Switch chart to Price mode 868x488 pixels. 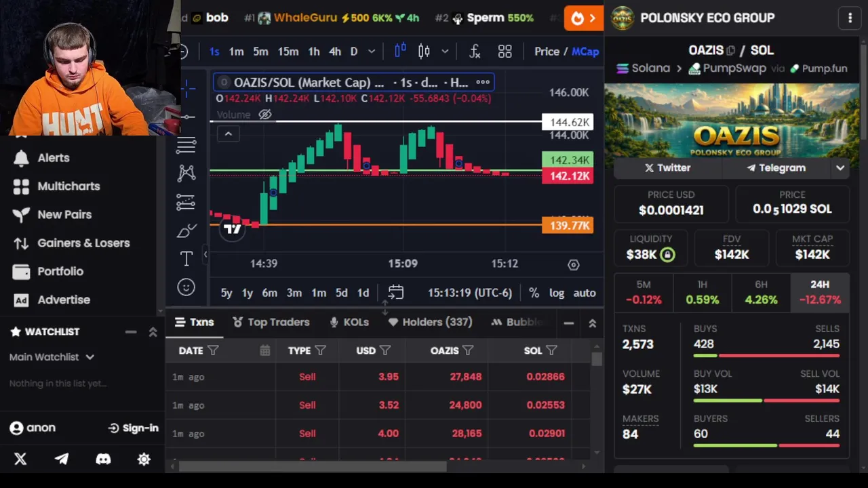click(x=547, y=52)
